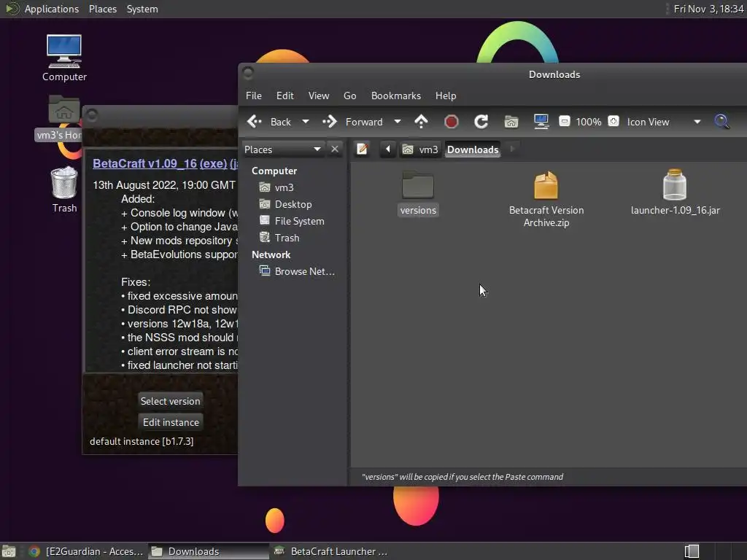The height and width of the screenshot is (560, 747).
Task: Select the Betacraft Version Archive.zip file
Action: point(546,199)
